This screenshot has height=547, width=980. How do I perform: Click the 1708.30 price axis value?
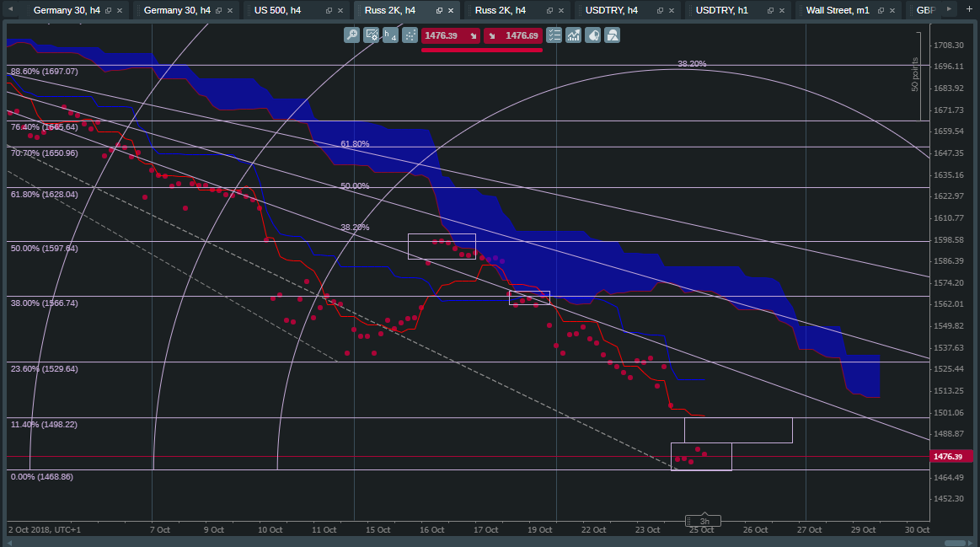pyautogui.click(x=949, y=45)
